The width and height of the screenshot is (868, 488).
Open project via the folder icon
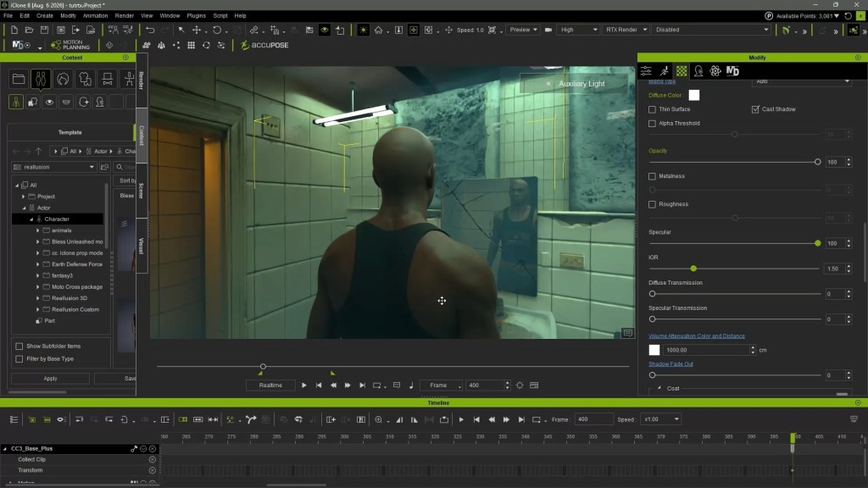coord(30,30)
